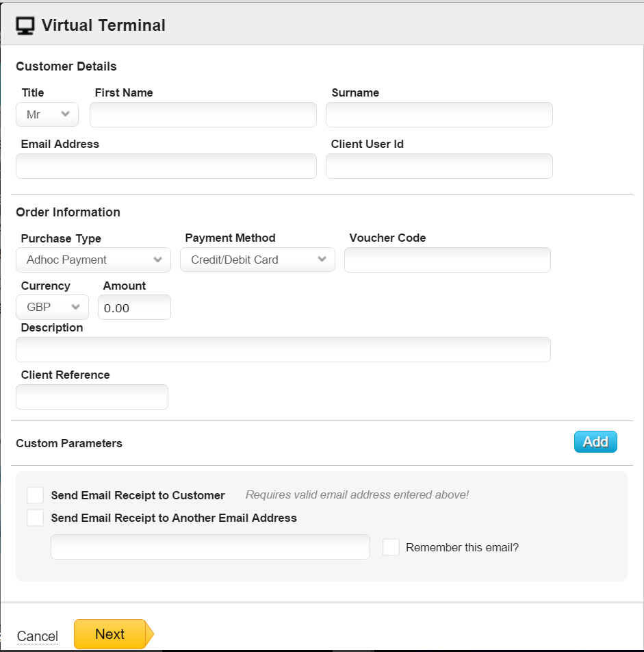This screenshot has height=652, width=644.
Task: Click into the Surname field
Action: pyautogui.click(x=439, y=114)
